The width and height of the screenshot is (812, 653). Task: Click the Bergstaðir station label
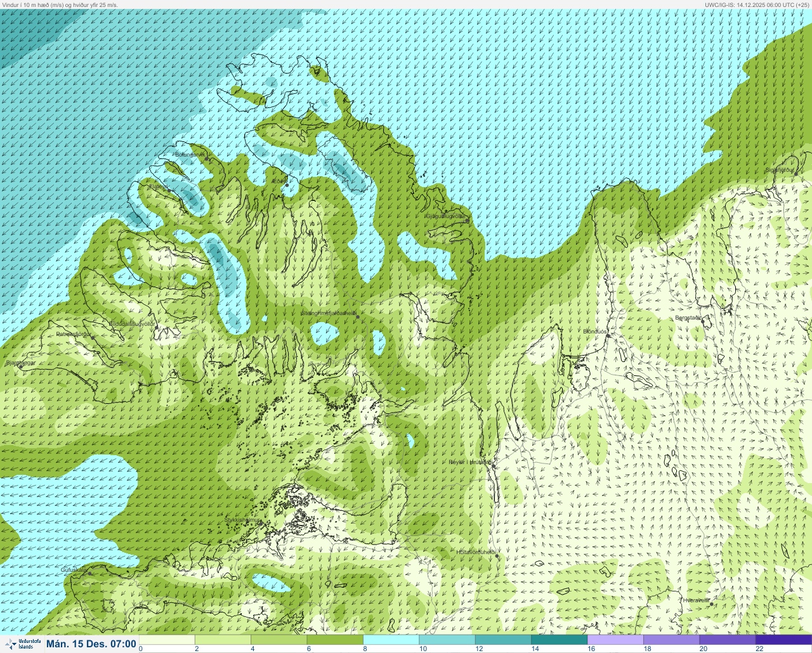[688, 318]
